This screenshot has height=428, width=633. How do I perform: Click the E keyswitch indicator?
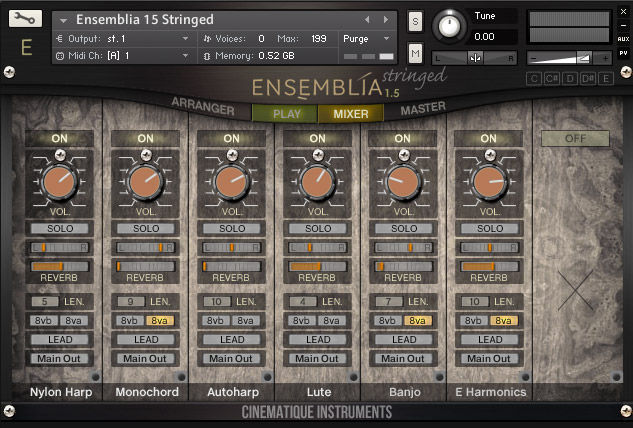(606, 78)
